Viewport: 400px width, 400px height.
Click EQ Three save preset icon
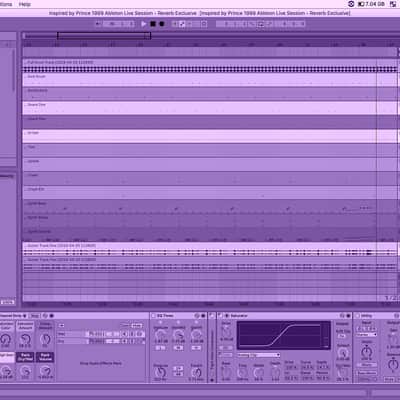pos(203,315)
